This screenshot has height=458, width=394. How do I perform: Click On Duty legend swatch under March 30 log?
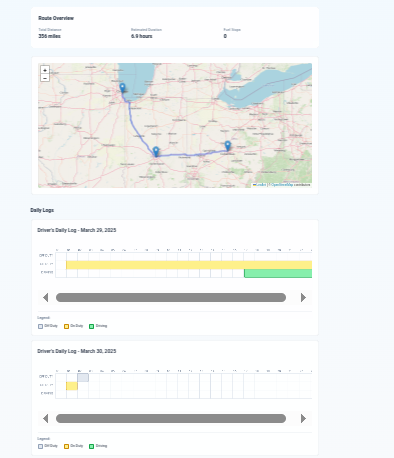point(66,446)
